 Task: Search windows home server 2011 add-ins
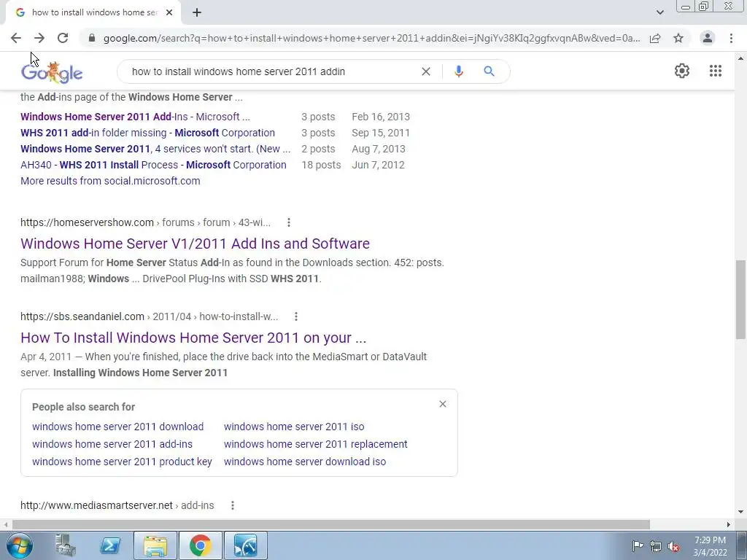click(x=112, y=444)
